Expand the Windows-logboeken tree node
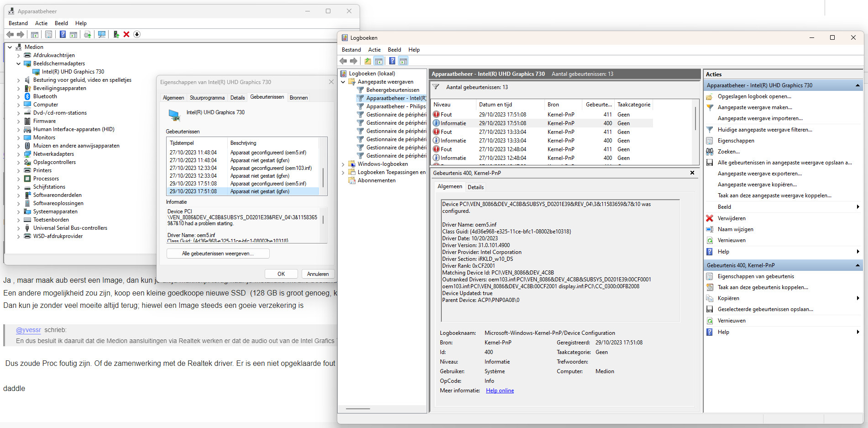This screenshot has width=868, height=428. tap(343, 164)
